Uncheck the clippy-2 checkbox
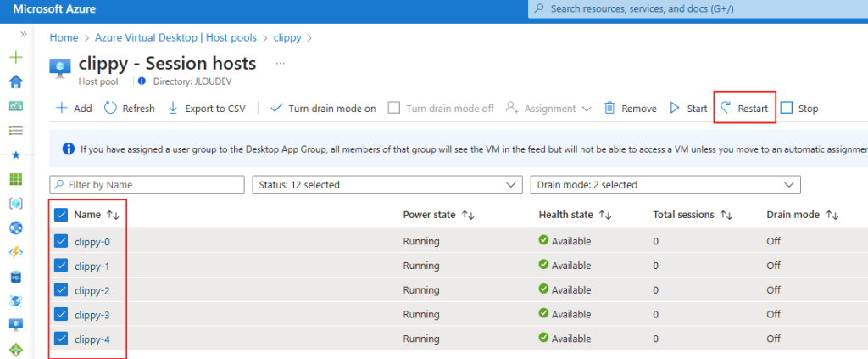Image resolution: width=868 pixels, height=359 pixels. click(x=61, y=289)
